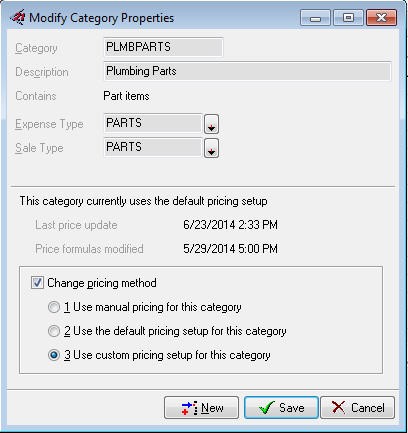Open the Expense Type lookup arrow
This screenshot has width=408, height=433.
tap(211, 124)
